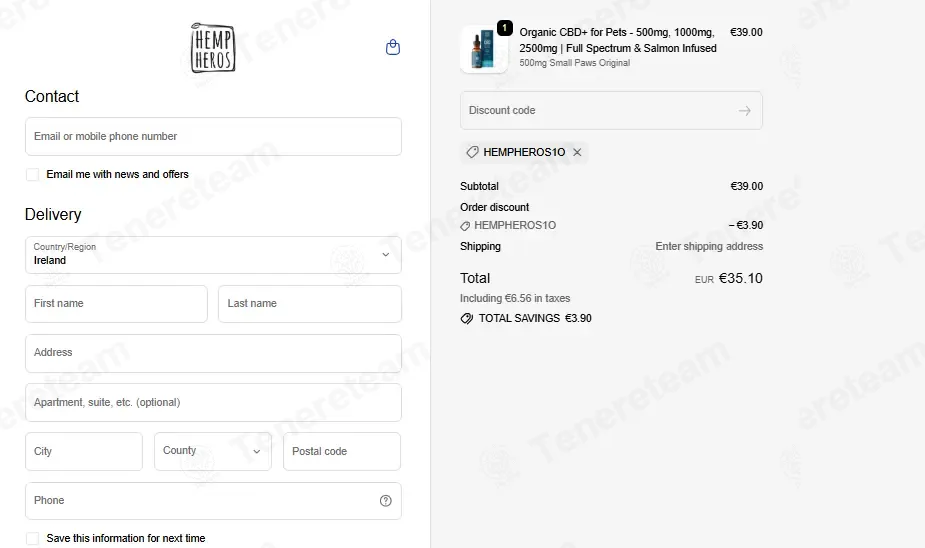The height and width of the screenshot is (548, 925).
Task: Click the HEMPHEROS10 applied discount tag icon
Action: 472,152
